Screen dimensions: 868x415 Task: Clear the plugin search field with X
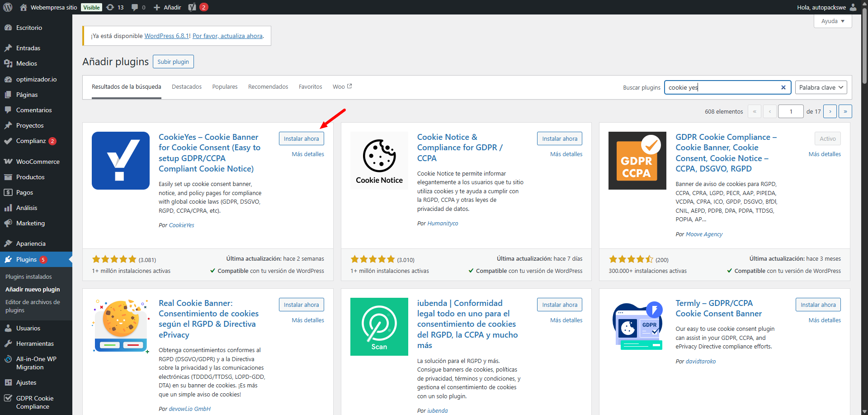tap(783, 87)
